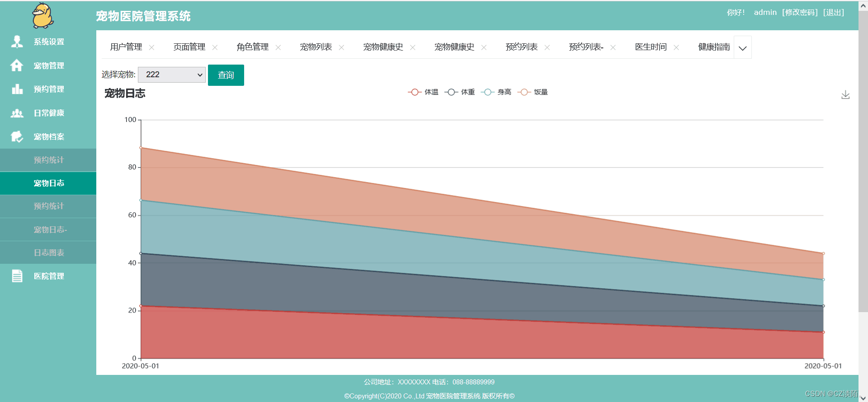Download chart as image icon
Screen dimensions: 868x402
coord(845,95)
